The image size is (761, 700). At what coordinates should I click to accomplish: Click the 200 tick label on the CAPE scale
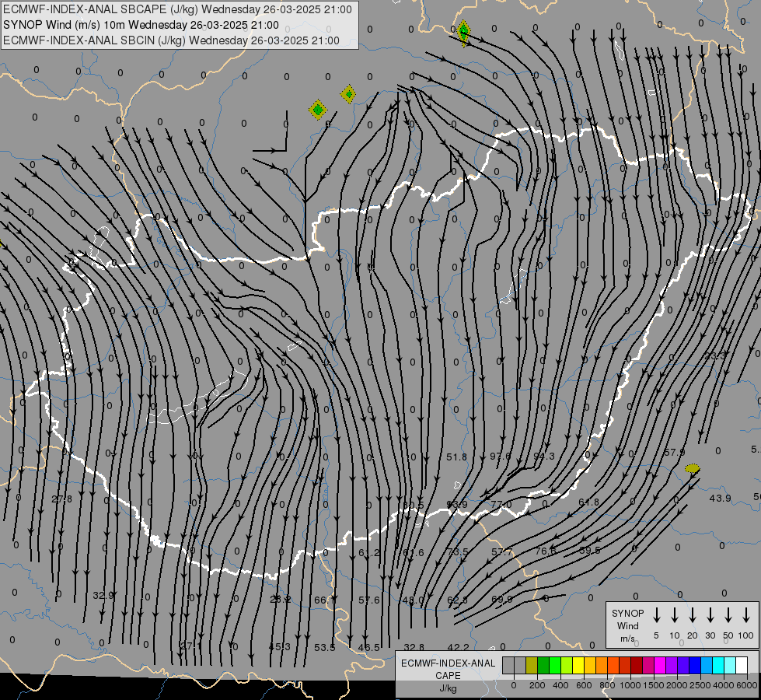537,685
